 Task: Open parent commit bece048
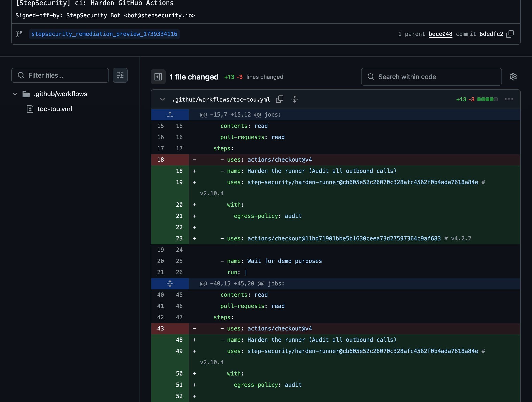point(440,34)
